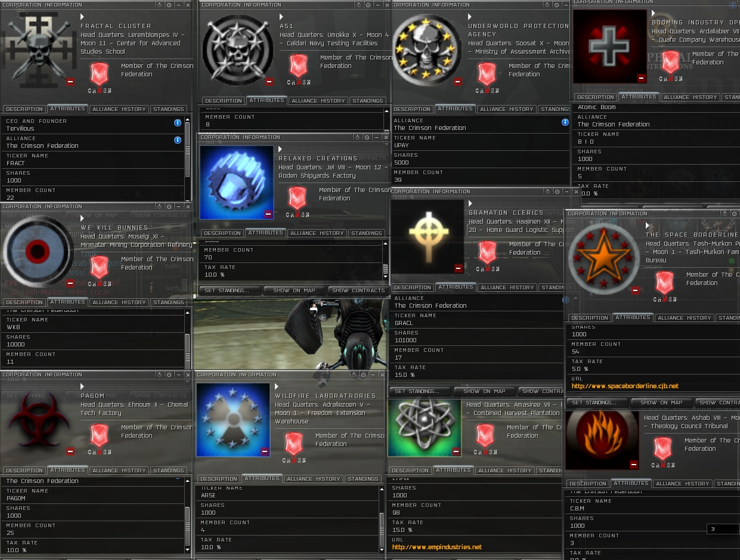Select the Relaxed Creations blue gear logo
This screenshot has width=740, height=560.
(237, 182)
